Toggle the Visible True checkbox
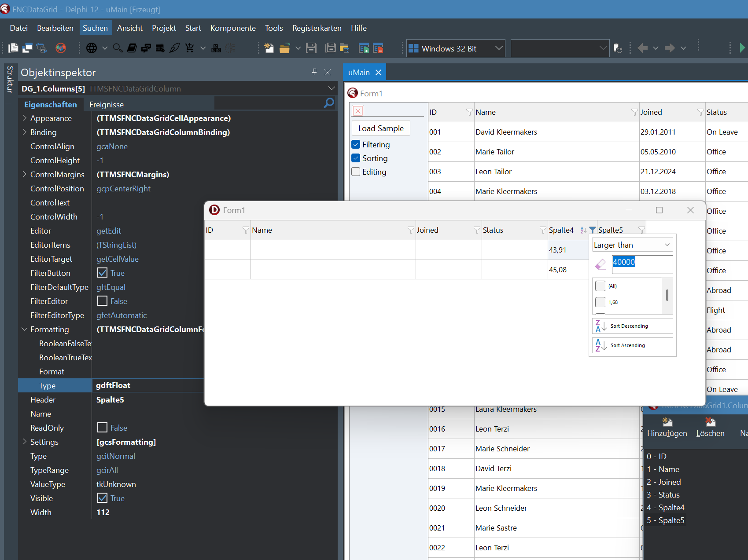Image resolution: width=748 pixels, height=560 pixels. [x=102, y=498]
